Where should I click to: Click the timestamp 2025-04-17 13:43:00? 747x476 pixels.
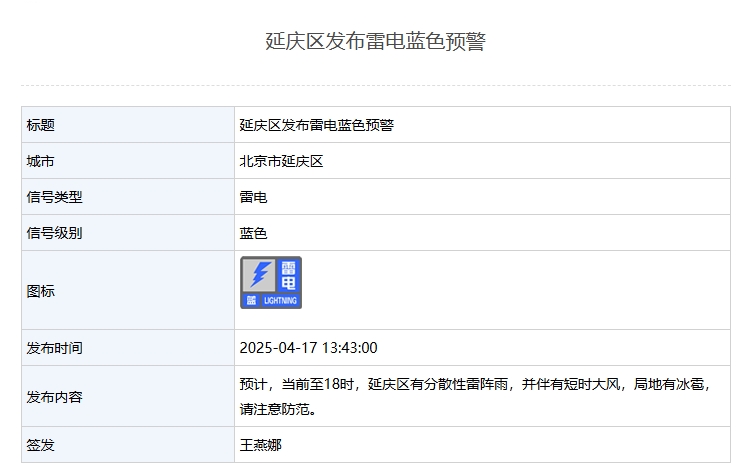(x=308, y=348)
